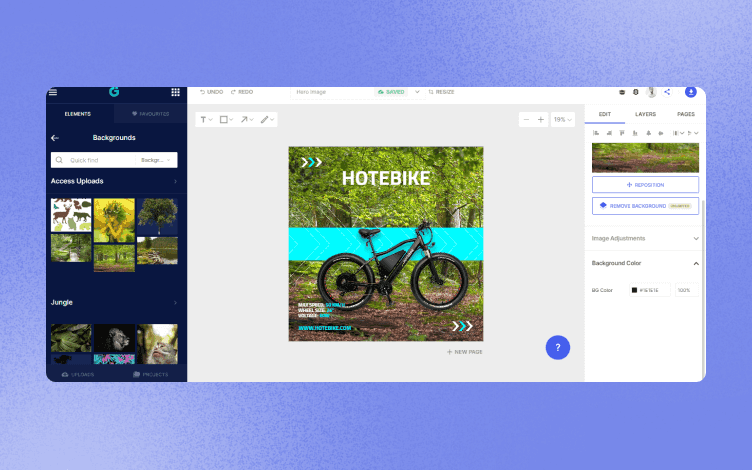
Task: Open the apps grid icon
Action: pos(176,92)
